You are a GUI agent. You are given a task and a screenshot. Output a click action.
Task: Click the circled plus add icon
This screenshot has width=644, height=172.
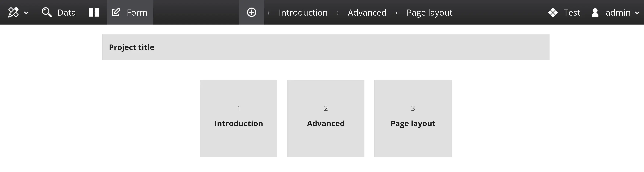(251, 12)
